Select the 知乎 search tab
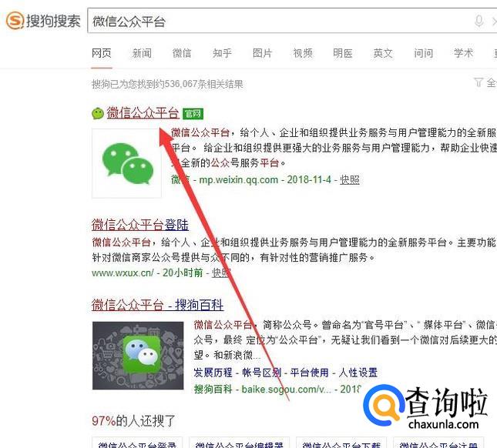 pos(222,53)
